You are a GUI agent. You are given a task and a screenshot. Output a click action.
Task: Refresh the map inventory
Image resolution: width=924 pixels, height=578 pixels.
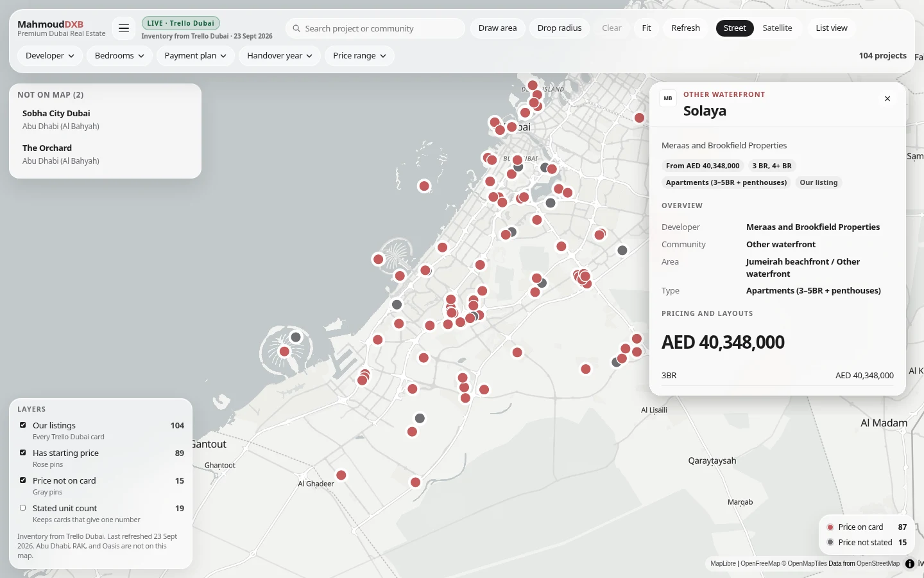[685, 28]
